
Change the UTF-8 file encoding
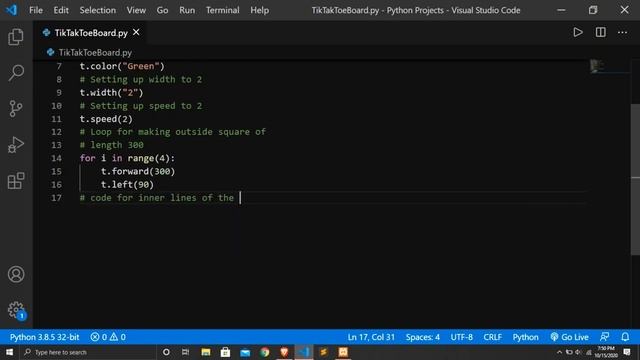pyautogui.click(x=462, y=337)
